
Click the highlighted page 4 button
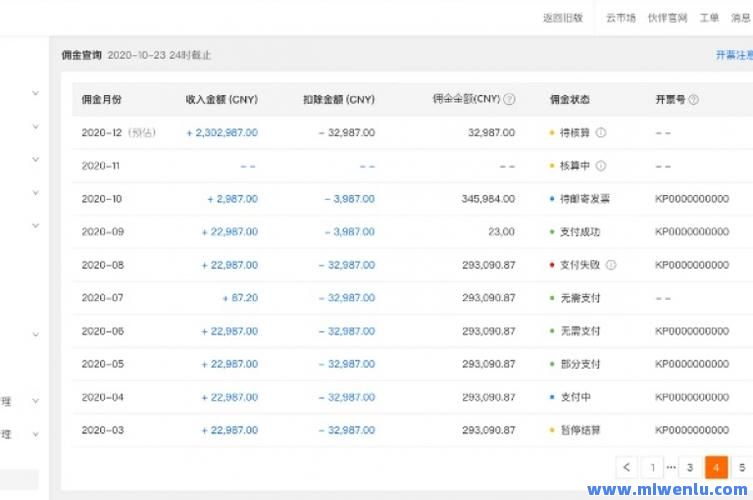click(716, 467)
